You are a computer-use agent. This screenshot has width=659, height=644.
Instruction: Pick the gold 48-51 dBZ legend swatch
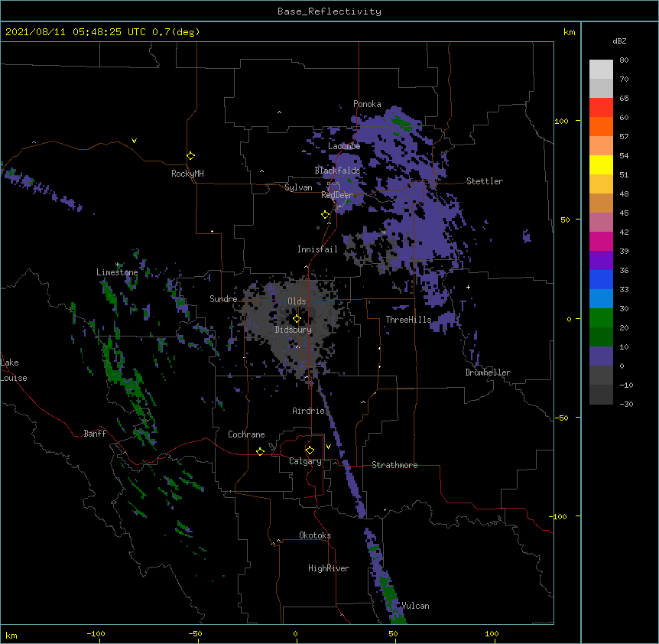pos(601,184)
